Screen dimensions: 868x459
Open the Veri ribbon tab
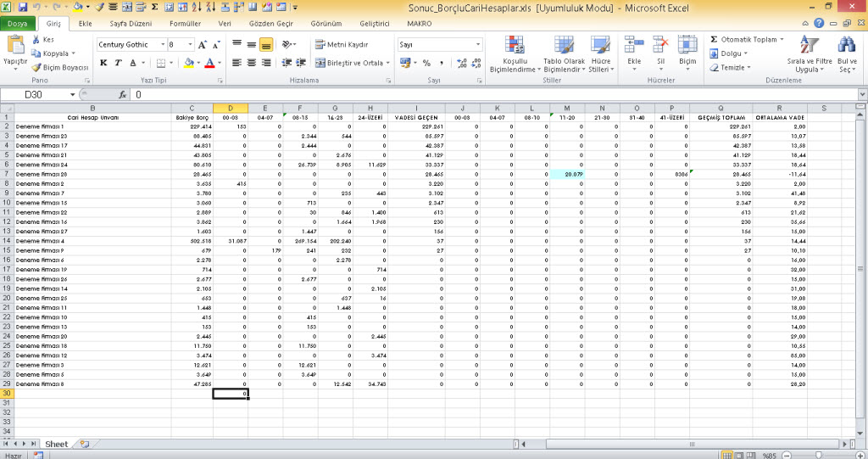pos(225,24)
